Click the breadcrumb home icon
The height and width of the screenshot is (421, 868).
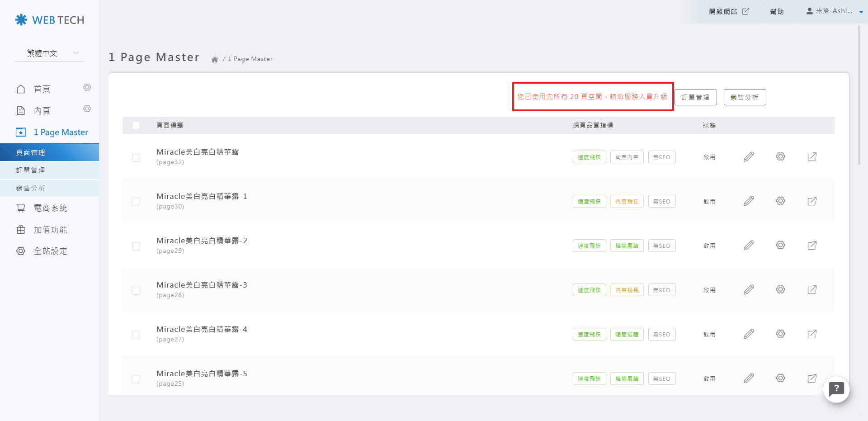215,59
